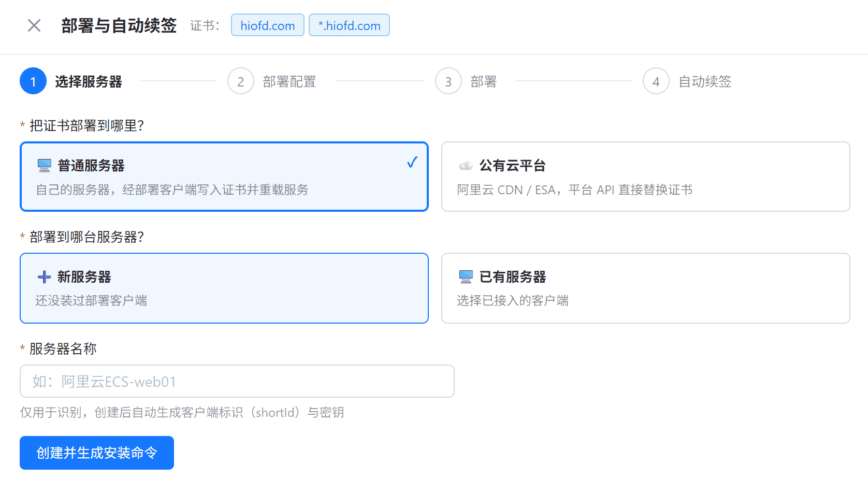Close the 部署与自动续签 dialog
This screenshot has height=494, width=868.
point(34,25)
